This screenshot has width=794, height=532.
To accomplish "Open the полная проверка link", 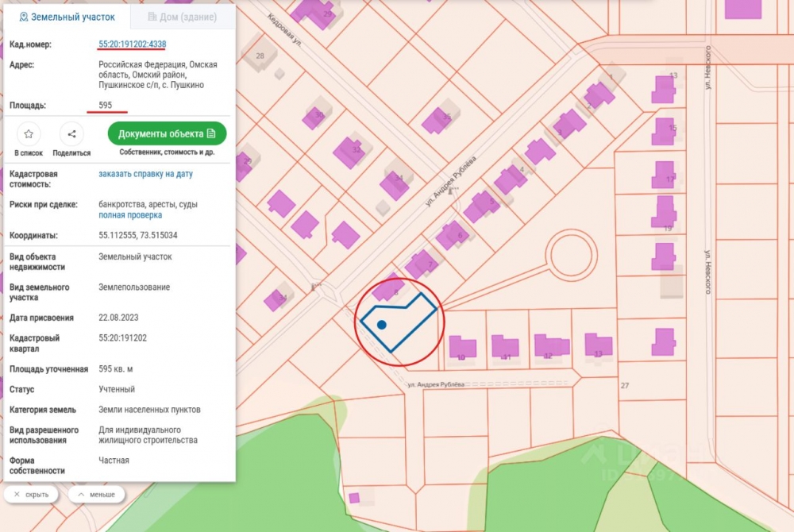I will [x=130, y=214].
